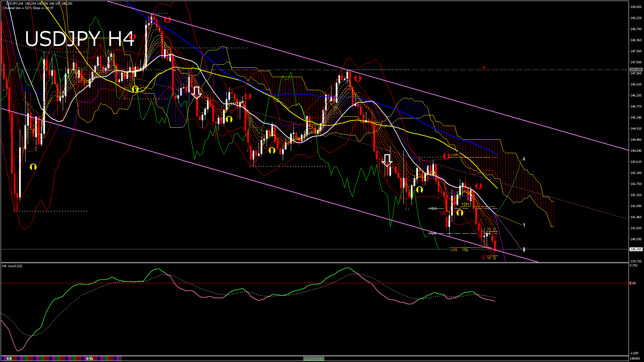Click the H4 macd (12) indicator label
Image resolution: width=644 pixels, height=362 pixels.
pos(12,266)
